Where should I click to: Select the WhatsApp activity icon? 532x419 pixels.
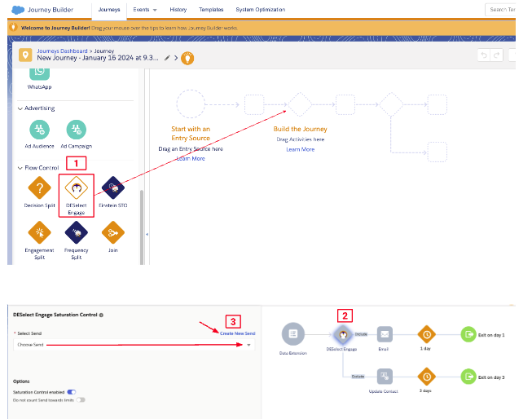click(39, 73)
